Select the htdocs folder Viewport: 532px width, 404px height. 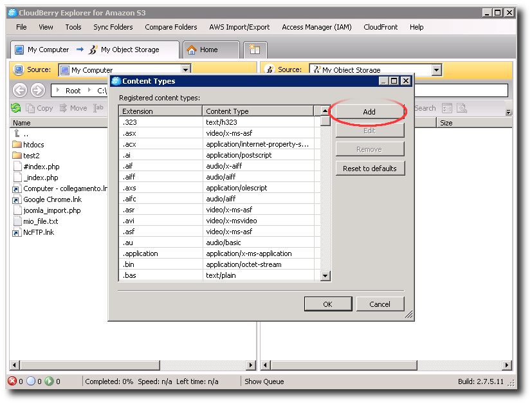point(28,145)
